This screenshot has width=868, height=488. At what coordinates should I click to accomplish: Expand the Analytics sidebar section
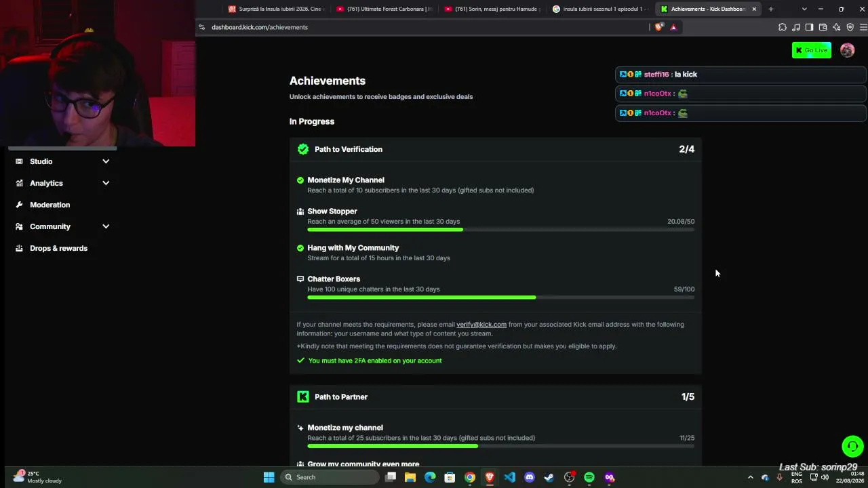(x=106, y=183)
